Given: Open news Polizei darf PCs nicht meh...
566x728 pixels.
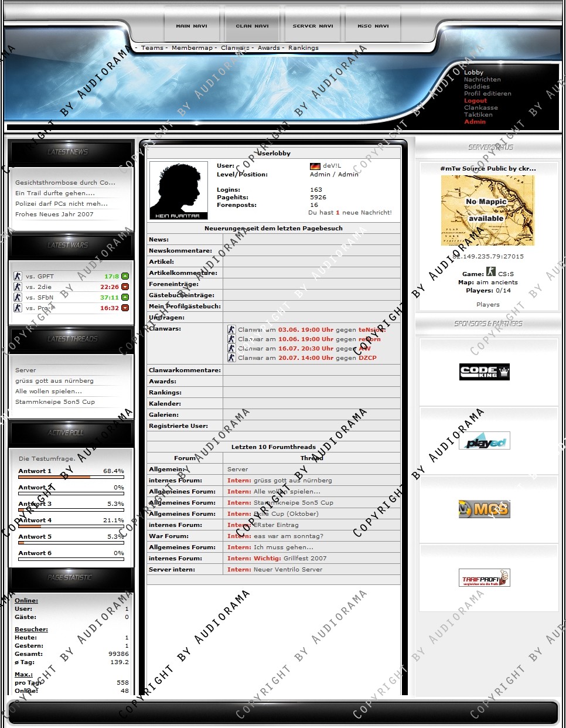Looking at the screenshot, I should click(62, 204).
